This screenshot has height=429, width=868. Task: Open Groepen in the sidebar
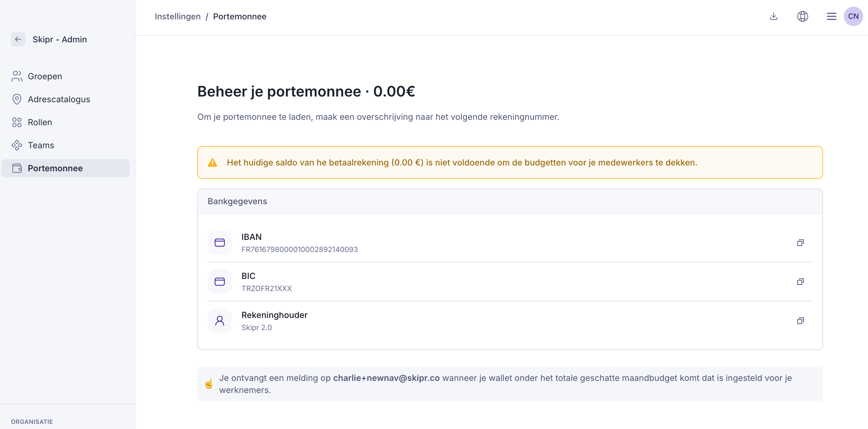pyautogui.click(x=45, y=76)
